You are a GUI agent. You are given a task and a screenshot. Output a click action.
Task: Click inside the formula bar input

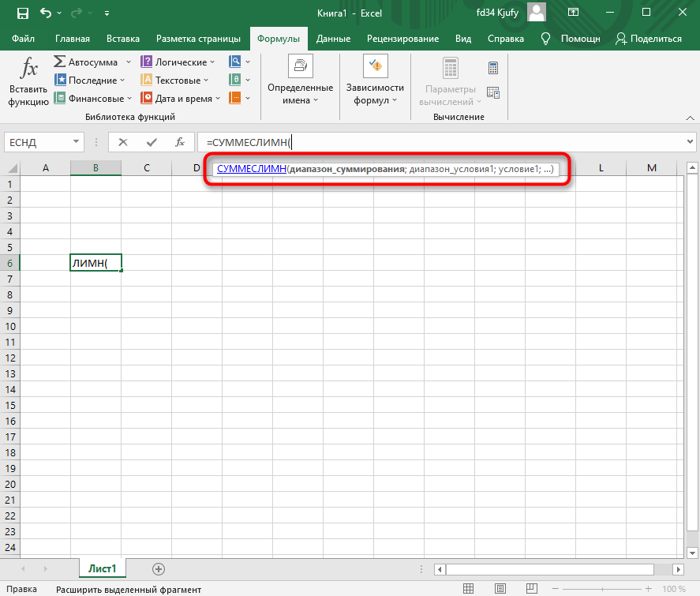point(474,142)
